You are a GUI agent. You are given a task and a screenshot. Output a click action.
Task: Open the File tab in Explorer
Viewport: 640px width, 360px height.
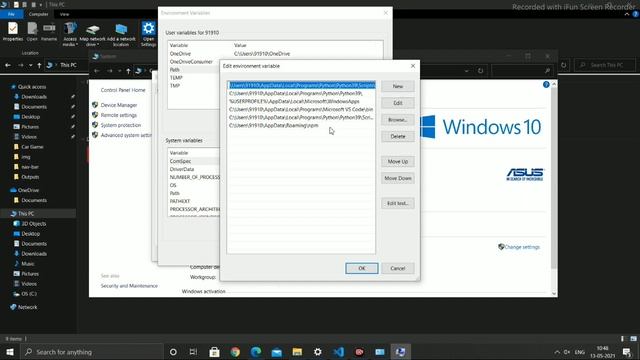11,14
